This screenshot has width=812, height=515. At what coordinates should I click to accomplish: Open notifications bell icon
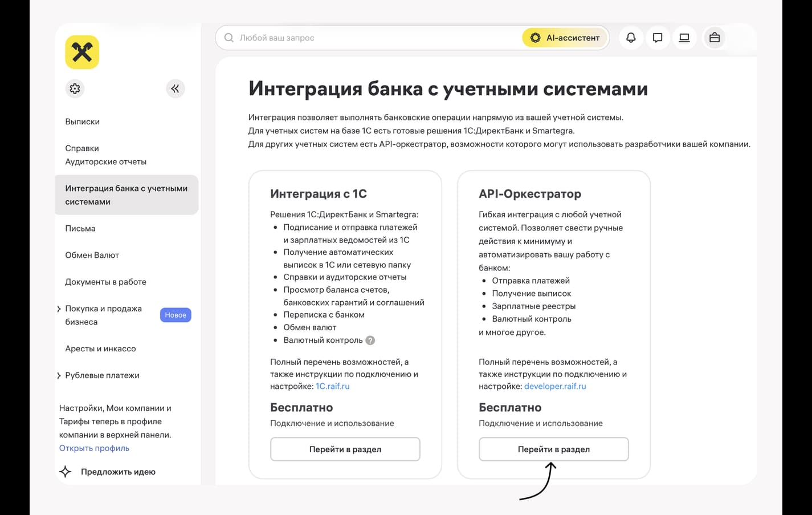(631, 38)
